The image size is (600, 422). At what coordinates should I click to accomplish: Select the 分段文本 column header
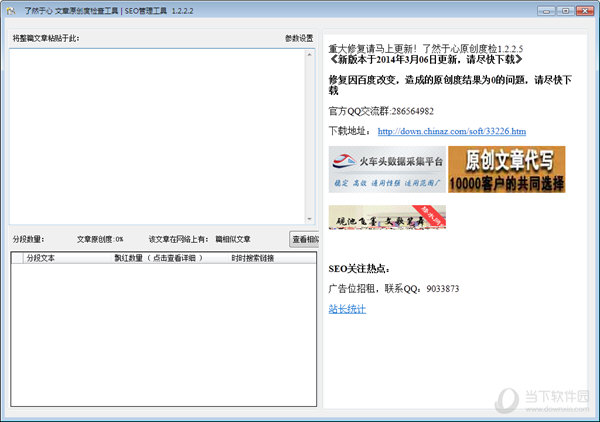pos(41,258)
